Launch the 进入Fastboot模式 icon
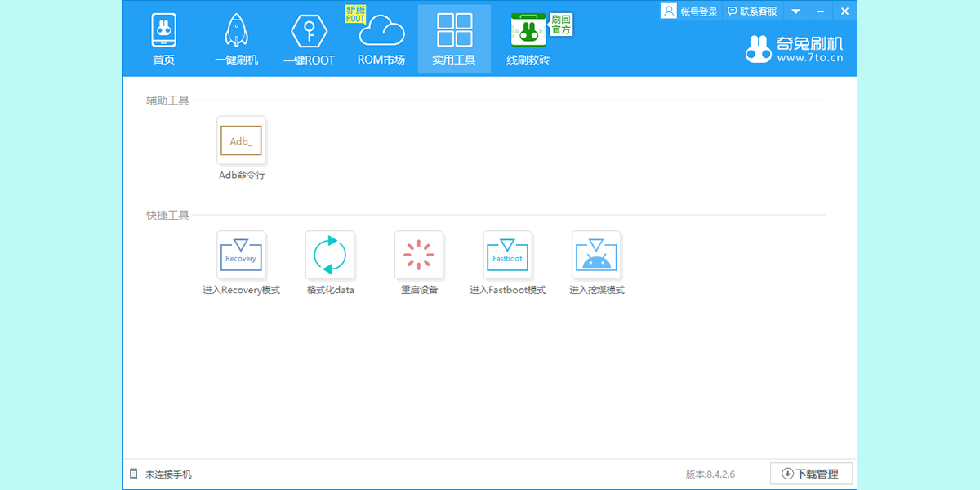980x490 pixels. [507, 256]
